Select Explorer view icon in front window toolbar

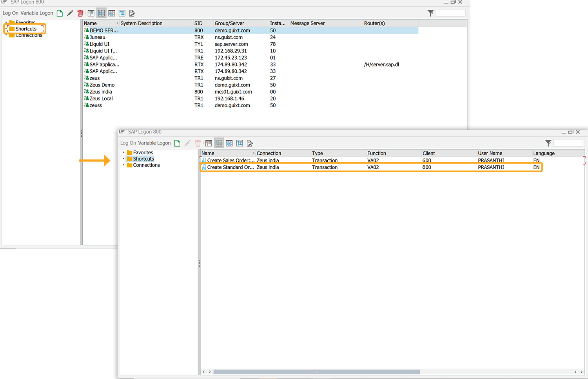pyautogui.click(x=219, y=143)
